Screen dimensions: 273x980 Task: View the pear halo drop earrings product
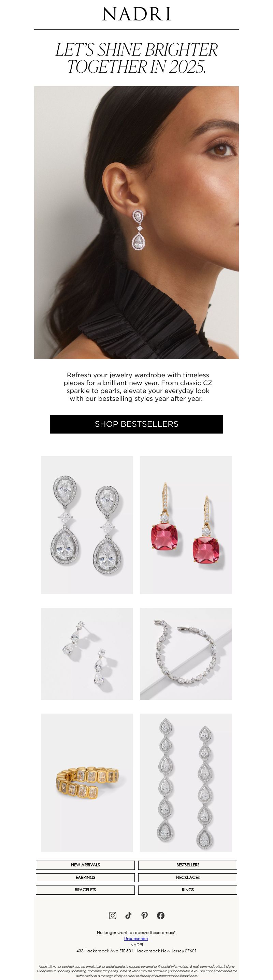tap(87, 525)
